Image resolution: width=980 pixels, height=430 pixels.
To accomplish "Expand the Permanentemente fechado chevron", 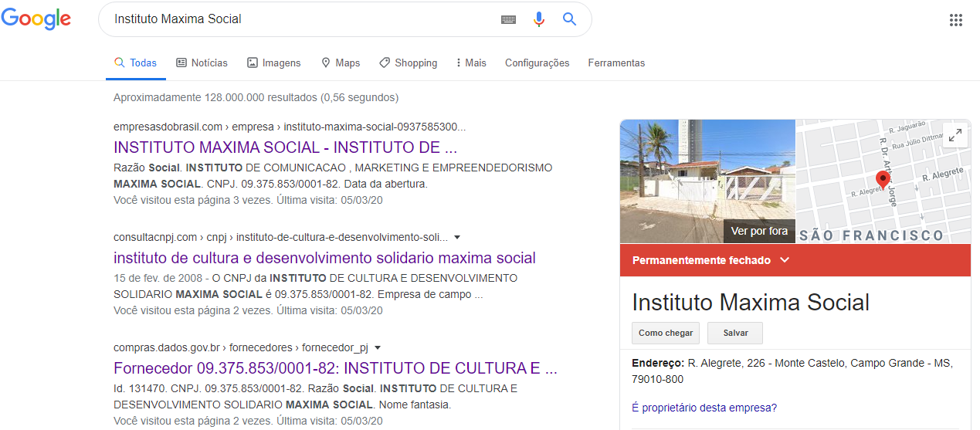I will (785, 260).
